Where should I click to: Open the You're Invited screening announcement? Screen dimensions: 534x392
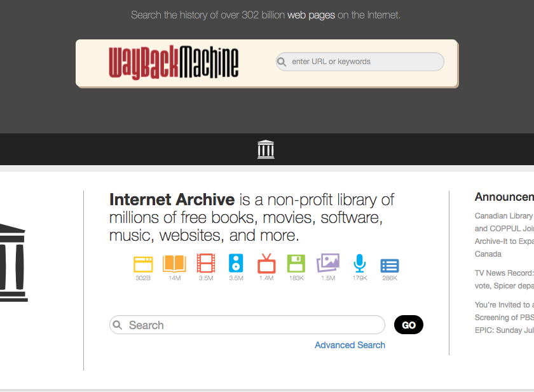504,318
